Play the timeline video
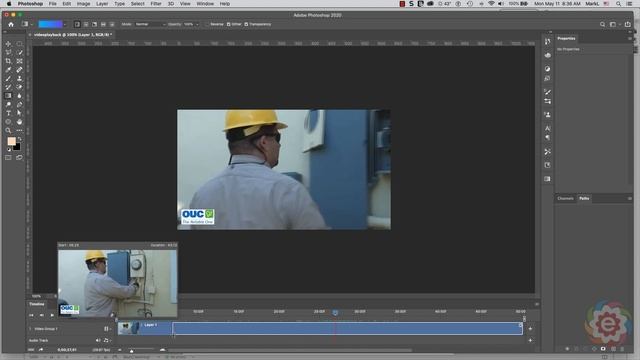 [x=52, y=315]
